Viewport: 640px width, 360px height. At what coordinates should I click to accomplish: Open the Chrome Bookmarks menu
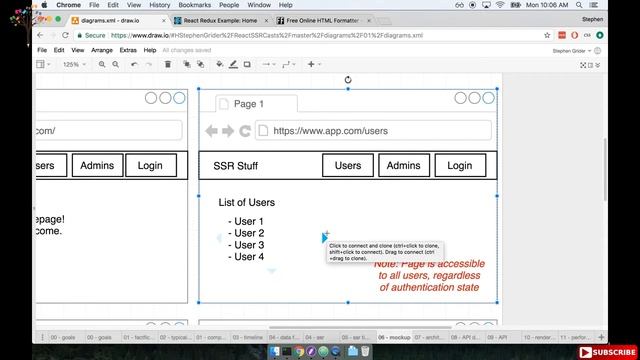(x=194, y=5)
